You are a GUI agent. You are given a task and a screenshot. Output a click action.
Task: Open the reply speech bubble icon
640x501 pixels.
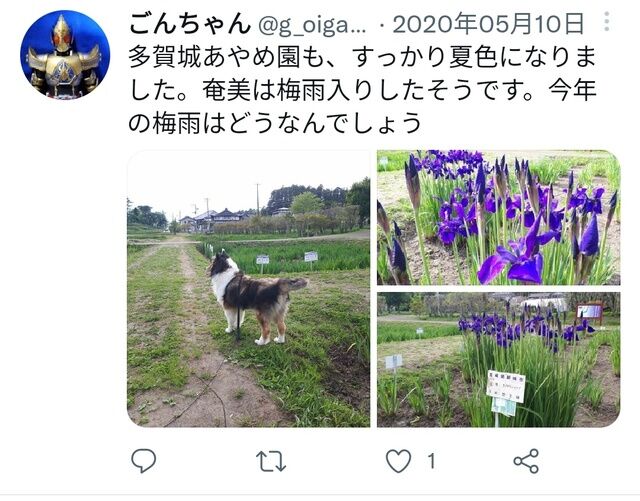(144, 460)
